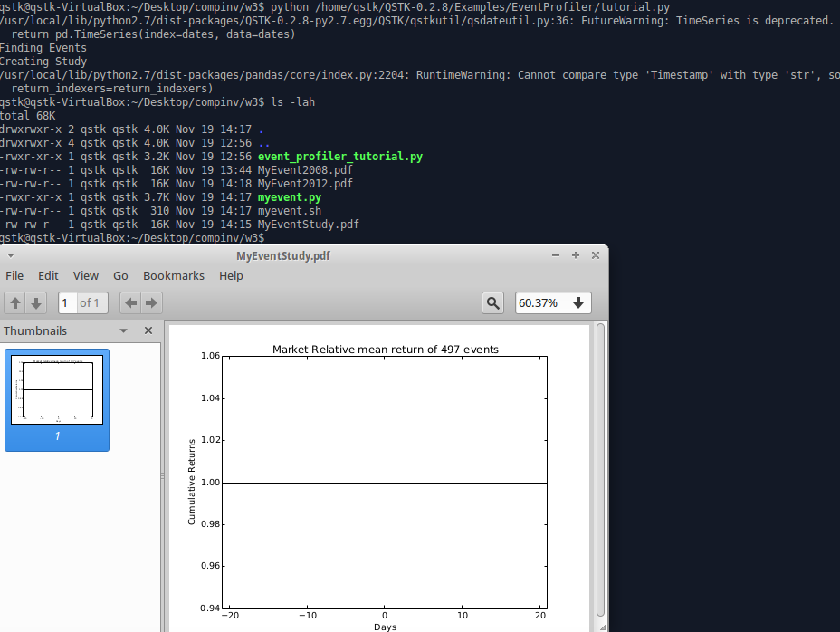Click the Thumbnails pane heading
Viewport: 840px width, 632px height.
(x=35, y=331)
